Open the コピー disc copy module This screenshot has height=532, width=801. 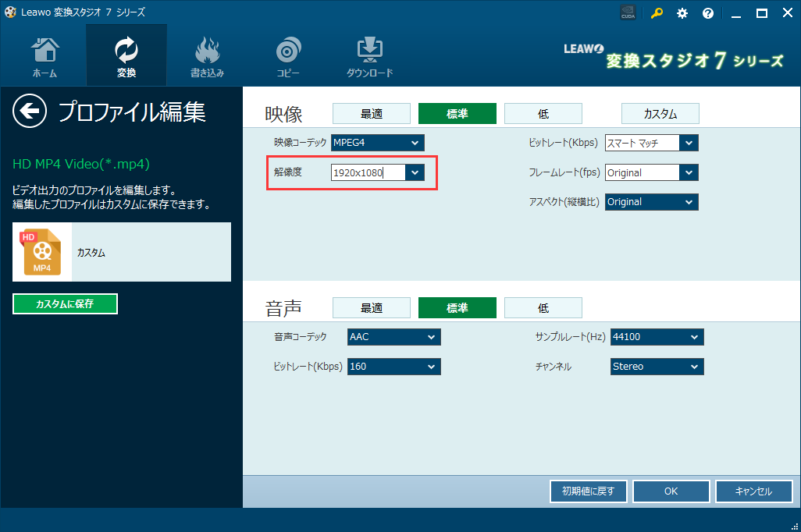pos(288,57)
